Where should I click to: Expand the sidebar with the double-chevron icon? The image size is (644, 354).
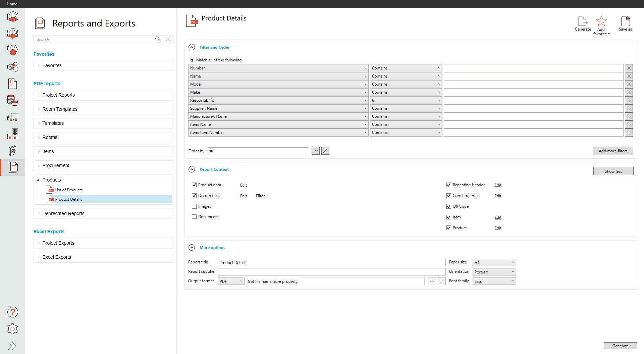click(12, 346)
